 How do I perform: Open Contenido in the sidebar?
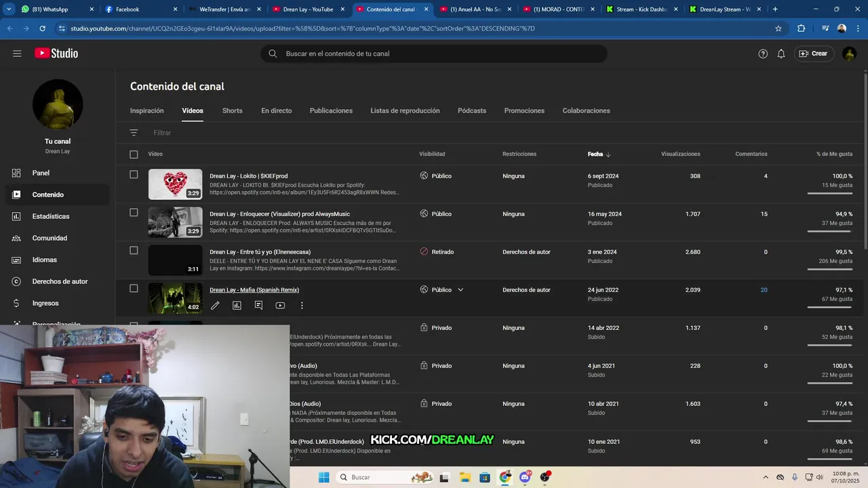pos(58,195)
